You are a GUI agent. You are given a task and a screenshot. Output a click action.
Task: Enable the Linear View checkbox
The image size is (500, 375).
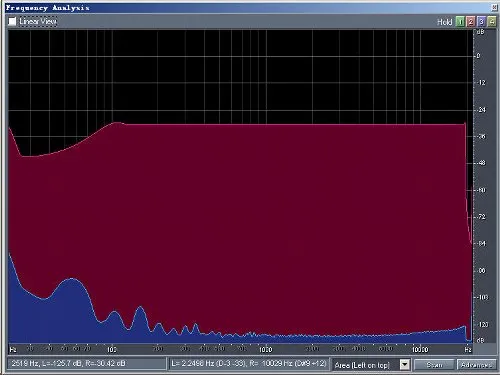tap(12, 22)
